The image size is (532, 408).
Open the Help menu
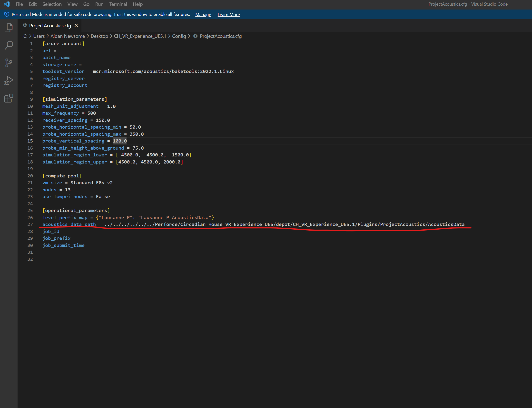coord(138,4)
